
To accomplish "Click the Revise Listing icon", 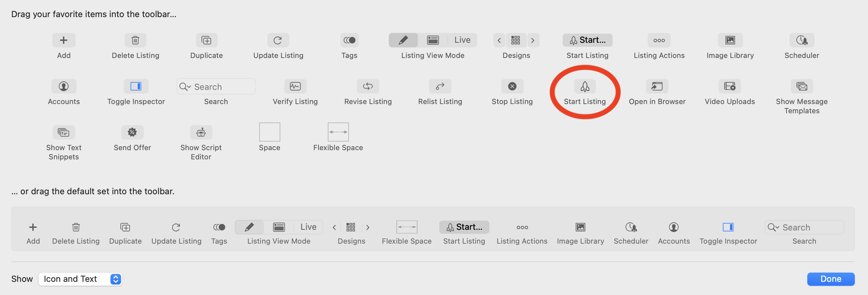I will tap(368, 87).
